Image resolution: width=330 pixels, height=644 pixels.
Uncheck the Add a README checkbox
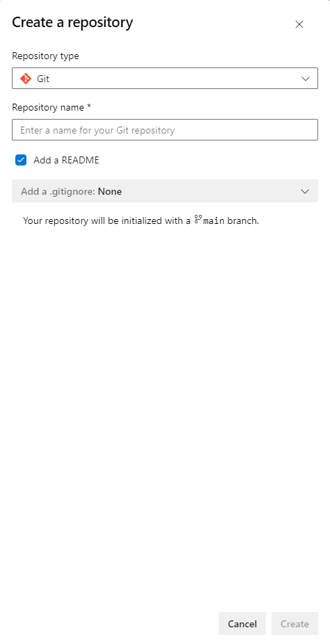pos(21,160)
